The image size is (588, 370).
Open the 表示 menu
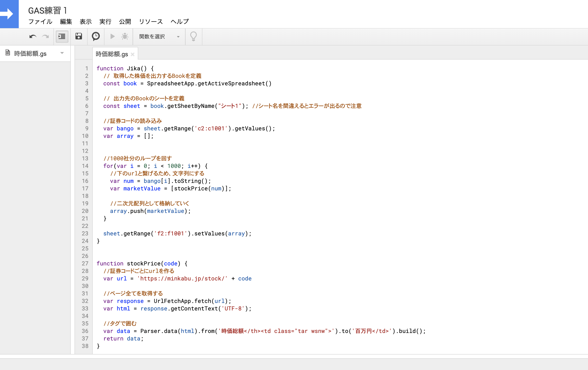(x=86, y=22)
